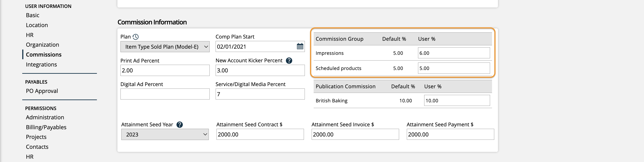This screenshot has width=644, height=162.
Task: Open the Location section
Action: tap(37, 25)
